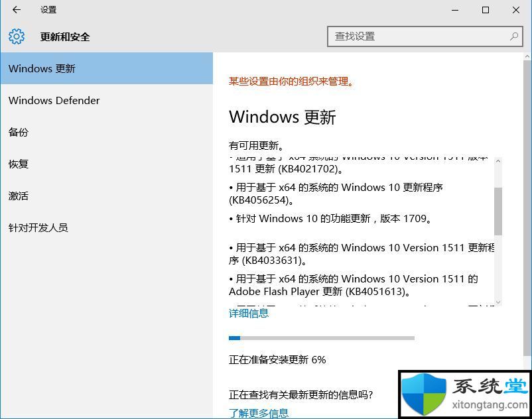
Task: Open the 恢复 section
Action: (107, 164)
